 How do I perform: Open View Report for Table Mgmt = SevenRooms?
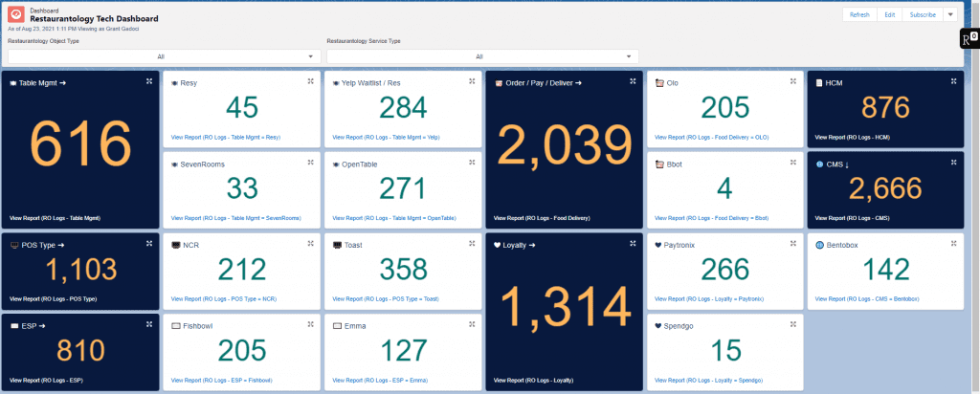tap(235, 218)
